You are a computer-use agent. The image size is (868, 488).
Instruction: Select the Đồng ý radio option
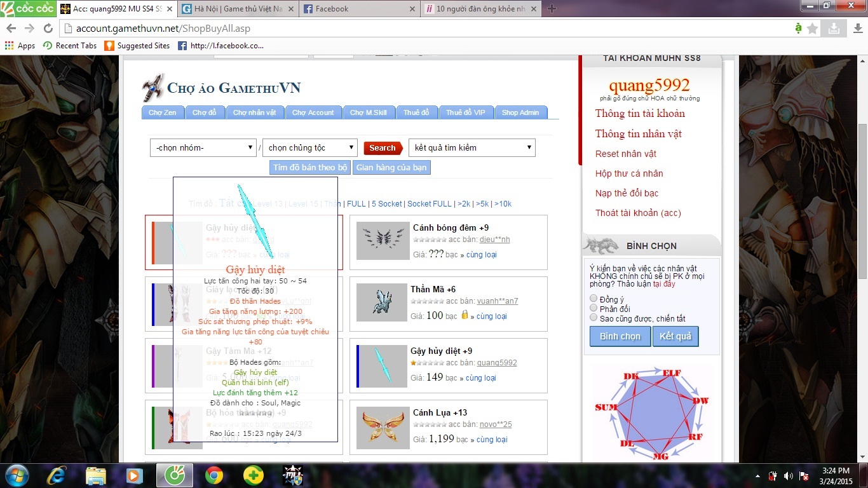pyautogui.click(x=593, y=299)
